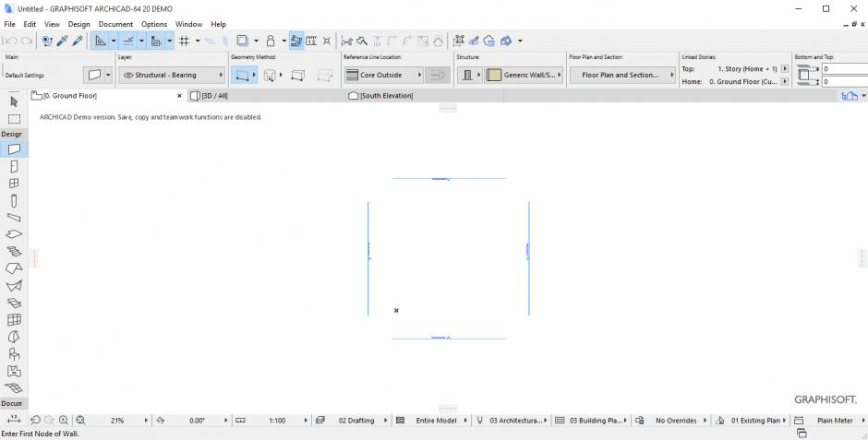The width and height of the screenshot is (868, 440).
Task: Choose the straight wall geometry method
Action: 241,75
